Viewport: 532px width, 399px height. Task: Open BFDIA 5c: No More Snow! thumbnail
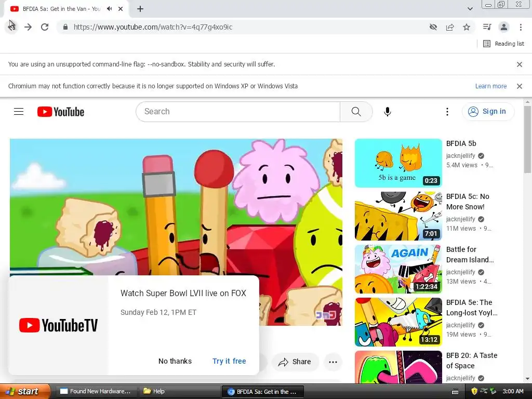pyautogui.click(x=398, y=216)
